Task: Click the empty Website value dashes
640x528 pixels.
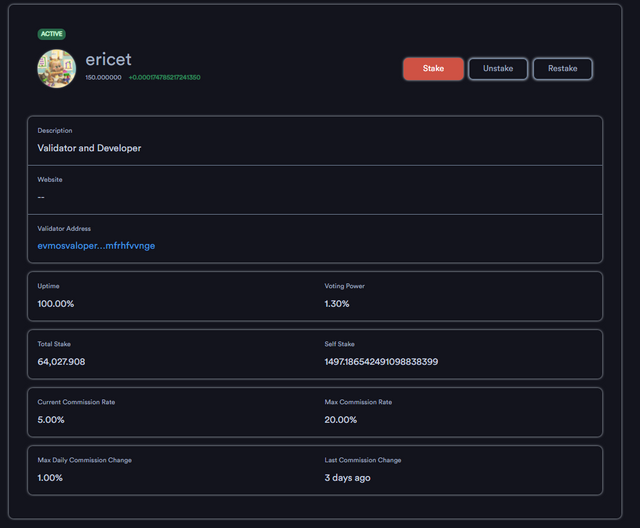Action: (41, 197)
